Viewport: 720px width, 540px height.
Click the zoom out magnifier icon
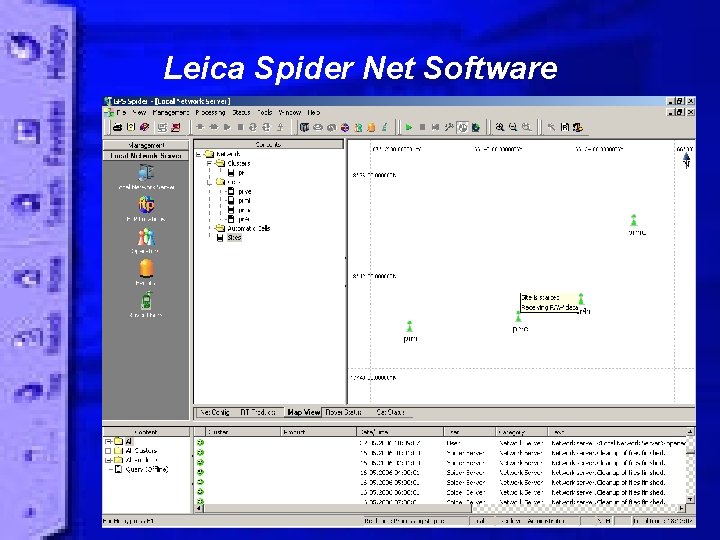pyautogui.click(x=513, y=127)
